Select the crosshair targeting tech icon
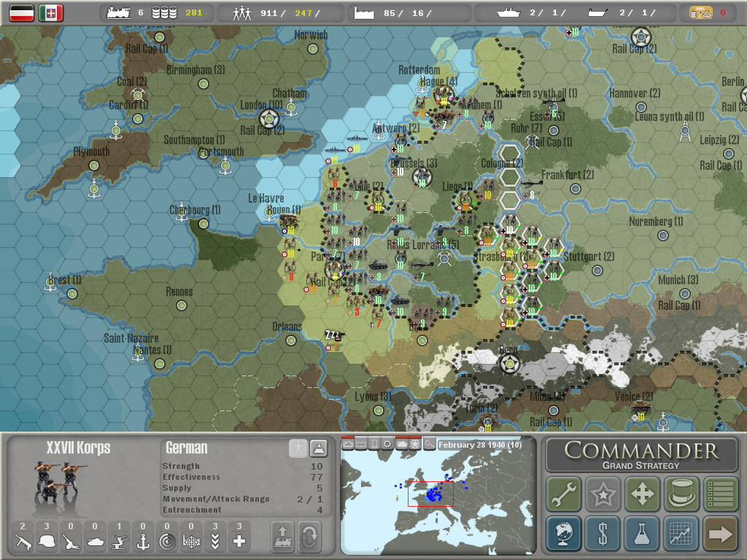747x560 pixels. (x=191, y=542)
